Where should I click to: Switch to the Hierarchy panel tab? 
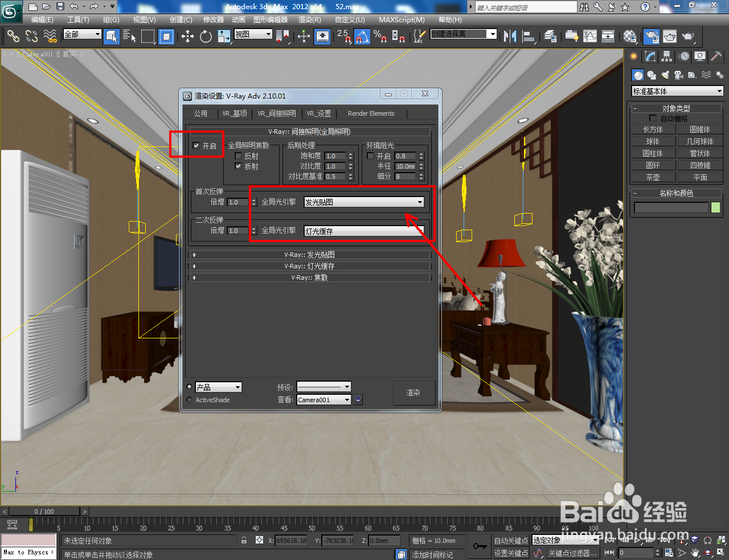pos(667,56)
